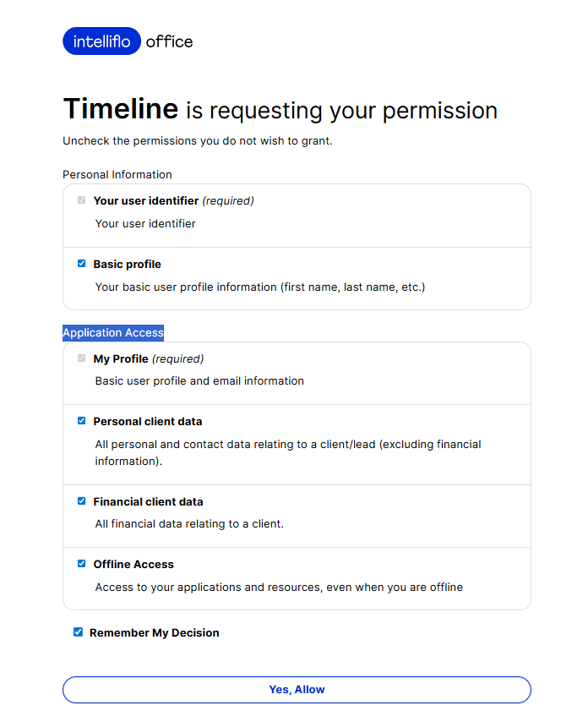Click the Your user identifier label
Image resolution: width=588 pixels, height=722 pixels.
145,201
